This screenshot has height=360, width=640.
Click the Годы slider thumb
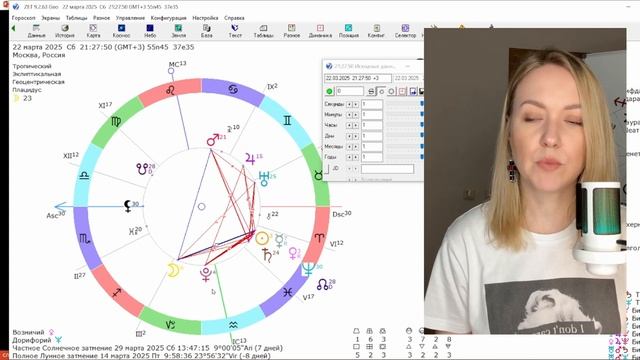[422, 157]
